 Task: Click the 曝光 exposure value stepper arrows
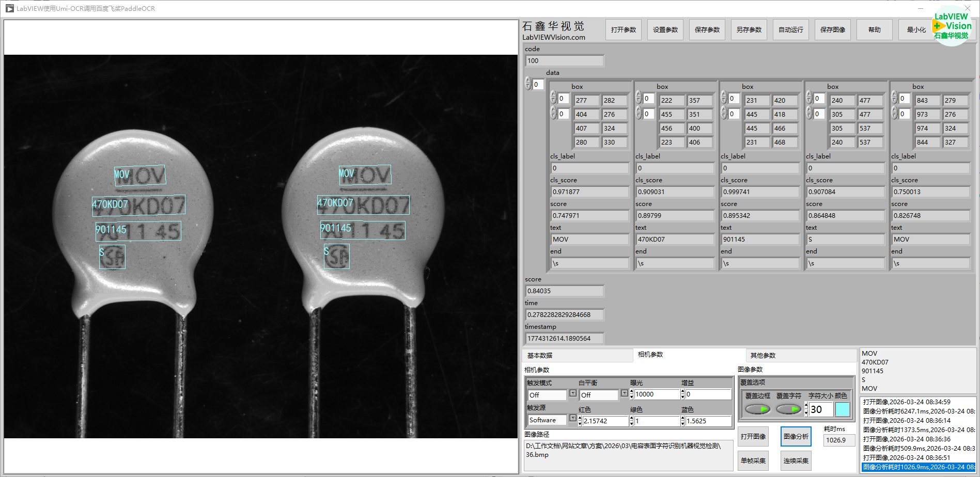click(631, 394)
